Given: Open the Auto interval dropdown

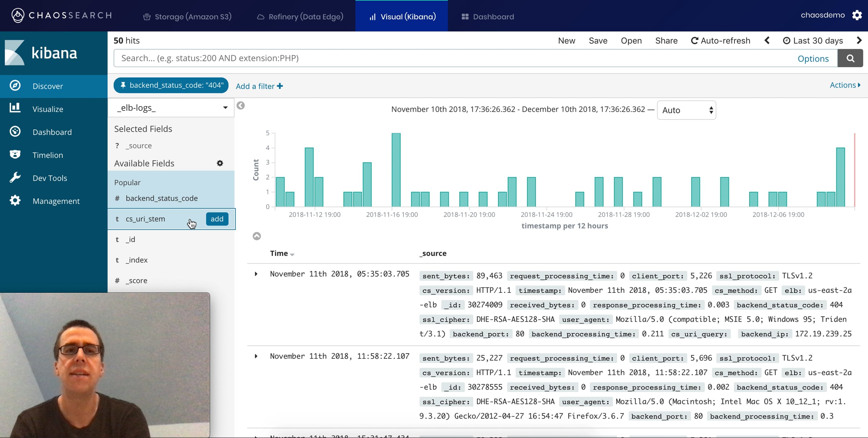Looking at the screenshot, I should pos(686,110).
